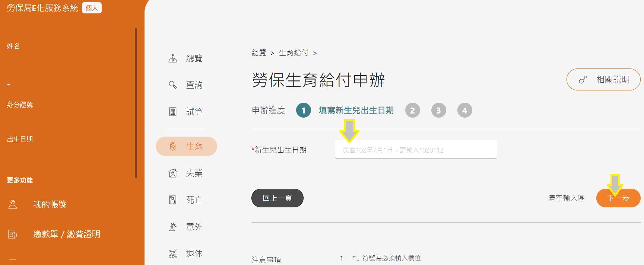Screen dimensions: 644x265
Task: Proceed with the 下一步 button
Action: click(618, 198)
